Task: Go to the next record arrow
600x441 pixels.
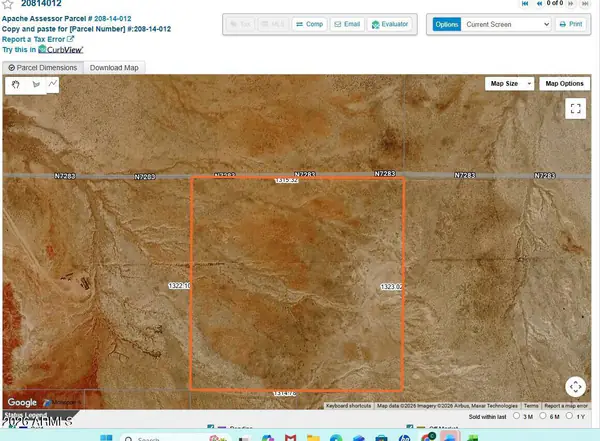Action: point(571,3)
